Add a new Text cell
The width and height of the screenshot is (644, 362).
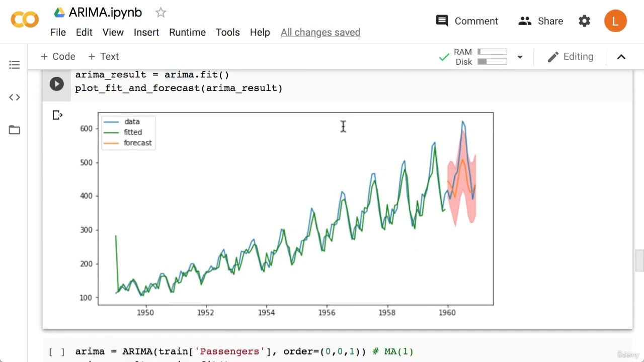pyautogui.click(x=103, y=57)
